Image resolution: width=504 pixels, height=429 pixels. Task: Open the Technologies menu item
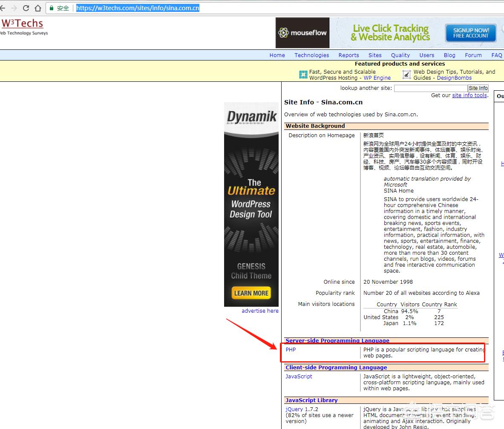pyautogui.click(x=312, y=55)
